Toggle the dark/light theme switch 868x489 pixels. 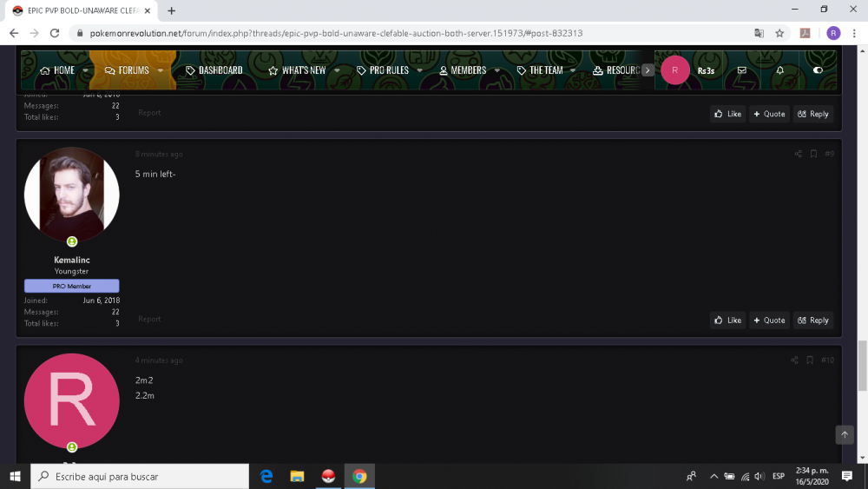[817, 70]
